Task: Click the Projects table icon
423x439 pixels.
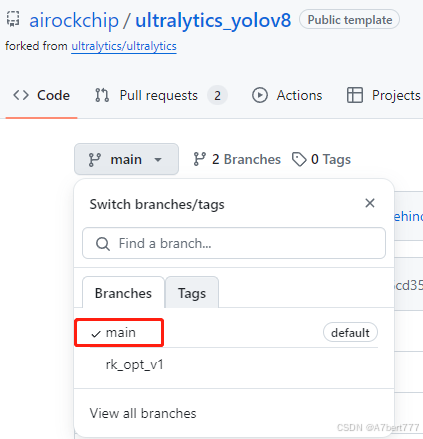Action: (355, 95)
